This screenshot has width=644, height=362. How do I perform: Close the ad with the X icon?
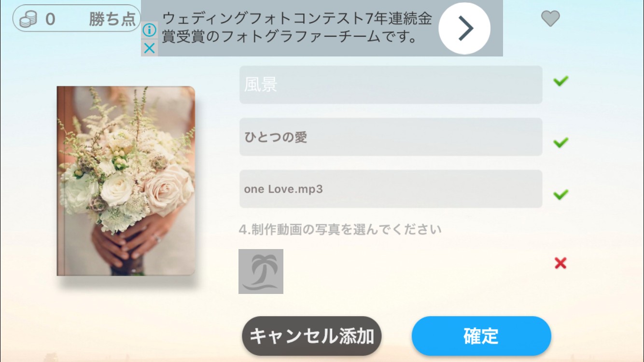coord(150,48)
